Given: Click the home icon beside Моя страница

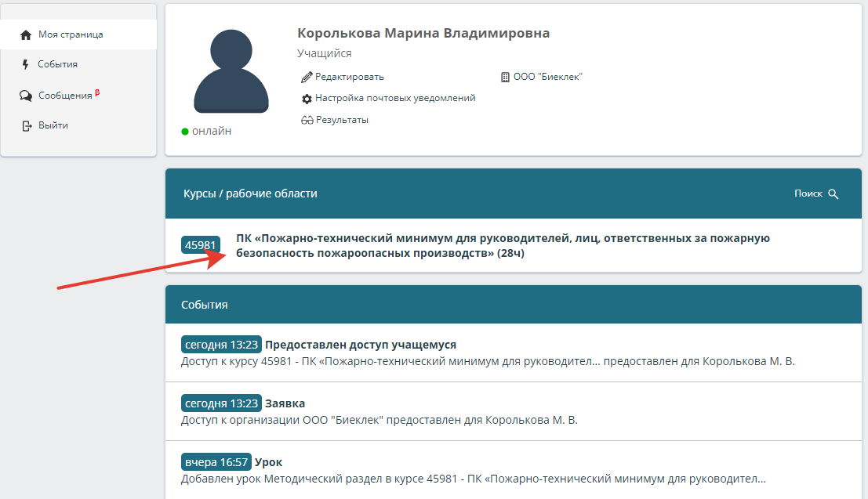Looking at the screenshot, I should 26,35.
